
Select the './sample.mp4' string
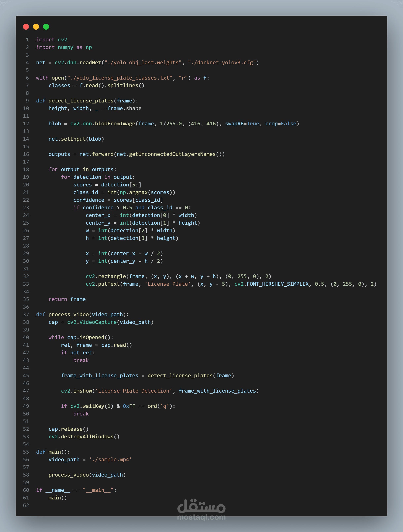pyautogui.click(x=110, y=460)
